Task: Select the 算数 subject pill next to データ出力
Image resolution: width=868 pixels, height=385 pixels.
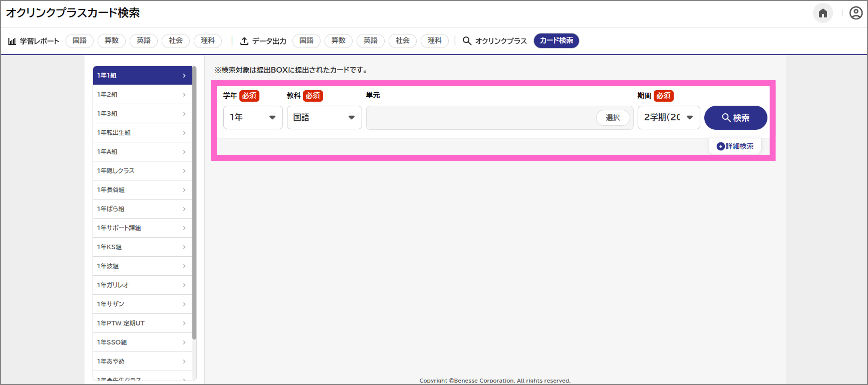Action: click(x=338, y=40)
